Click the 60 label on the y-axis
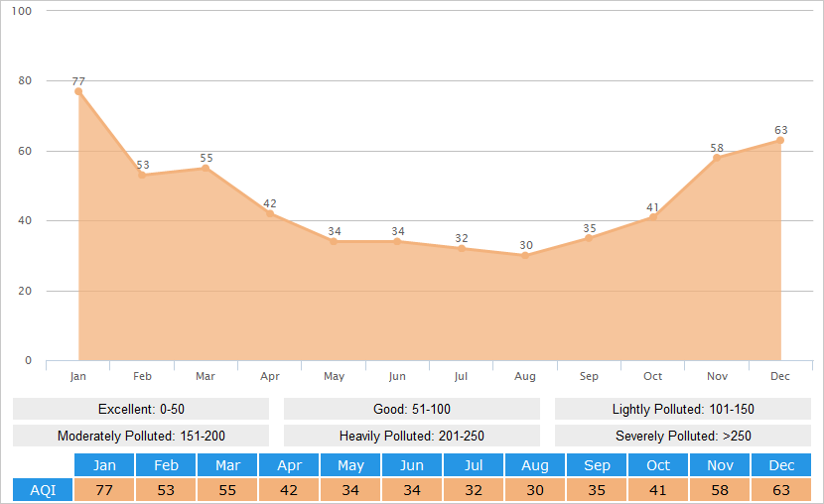This screenshot has width=824, height=504. click(25, 151)
